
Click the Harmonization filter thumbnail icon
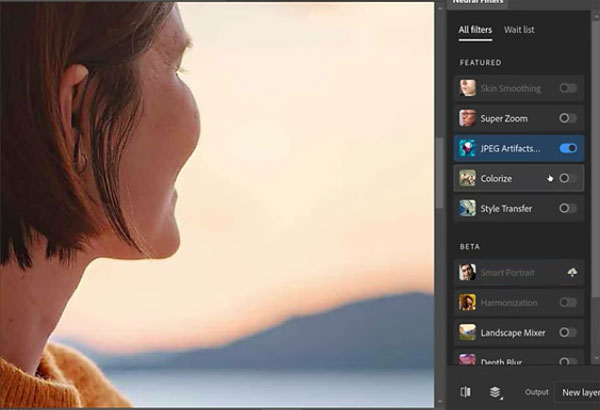[x=467, y=302]
